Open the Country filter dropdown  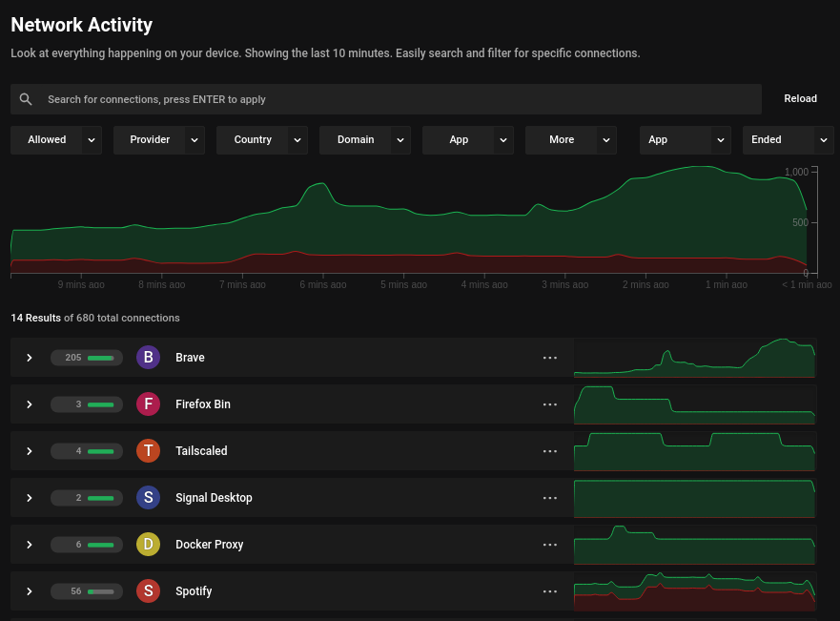point(262,140)
